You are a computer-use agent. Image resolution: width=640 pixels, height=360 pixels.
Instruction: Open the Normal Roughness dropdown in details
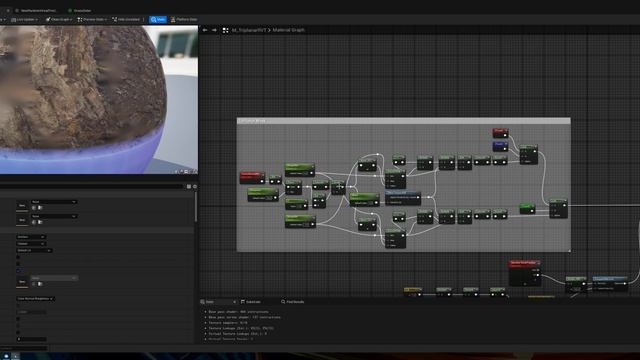click(36, 299)
